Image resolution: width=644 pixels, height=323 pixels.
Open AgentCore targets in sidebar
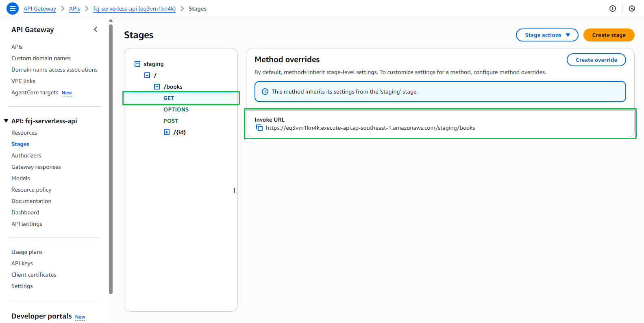pyautogui.click(x=35, y=92)
